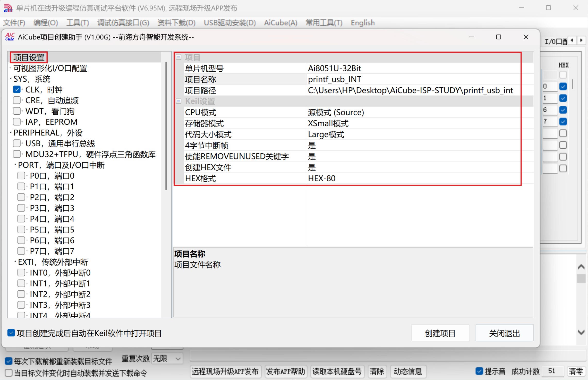Open the 常用工具(T) menu
Viewport: 588px width, 380px height.
point(324,23)
